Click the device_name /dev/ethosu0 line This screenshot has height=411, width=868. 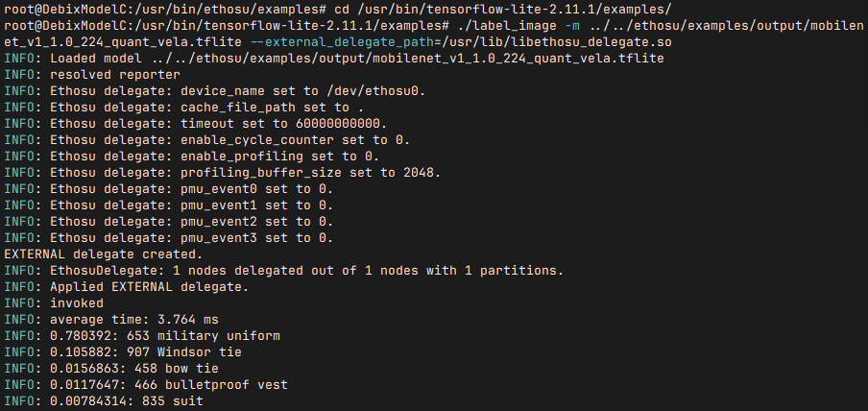215,91
